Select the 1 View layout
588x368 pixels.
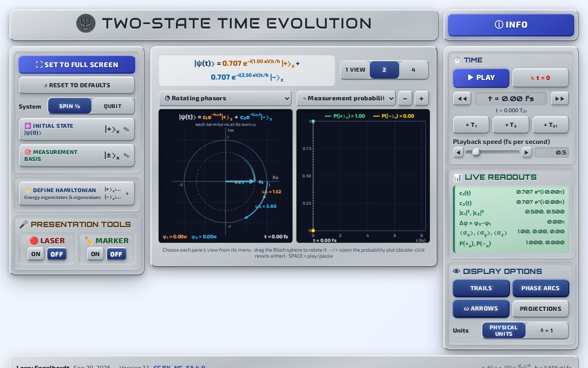pos(355,70)
